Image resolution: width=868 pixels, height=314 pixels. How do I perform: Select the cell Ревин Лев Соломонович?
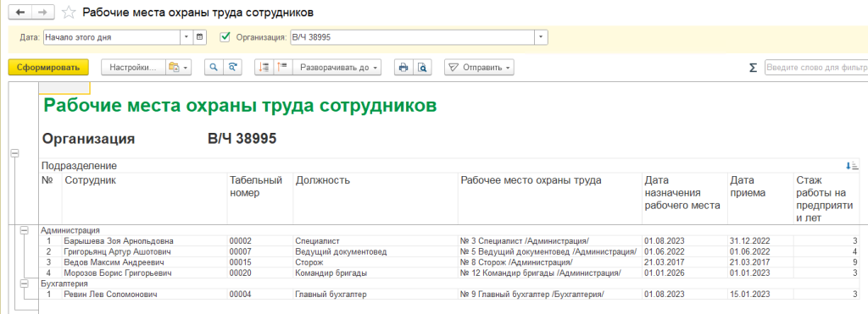point(145,295)
